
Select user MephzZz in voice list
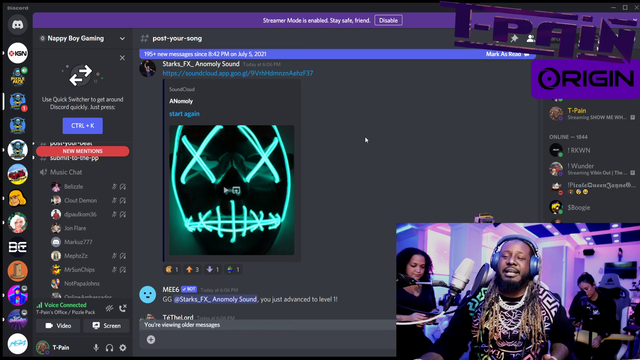tap(76, 256)
